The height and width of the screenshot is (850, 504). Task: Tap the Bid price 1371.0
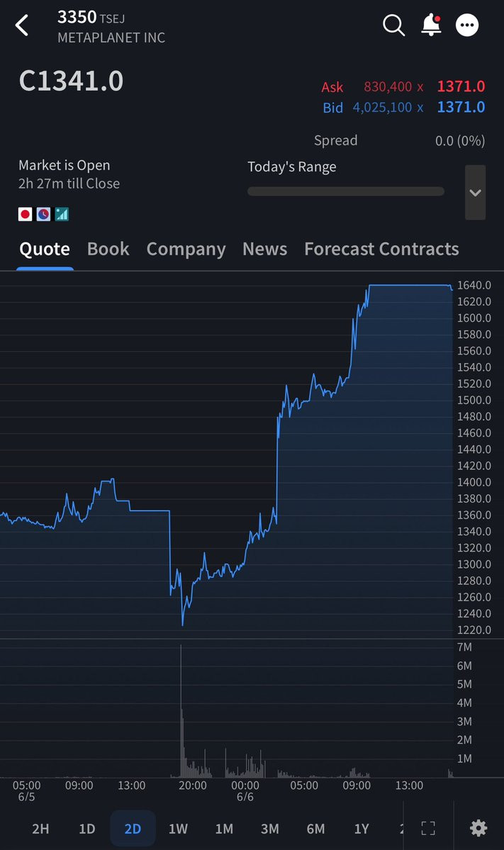[x=461, y=107]
